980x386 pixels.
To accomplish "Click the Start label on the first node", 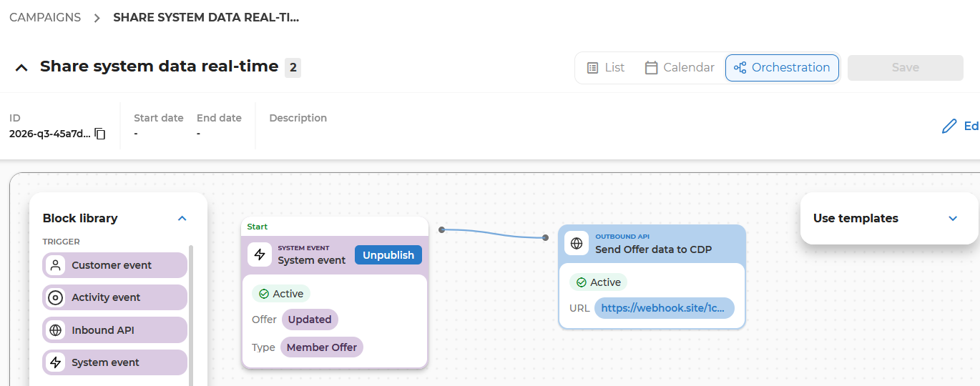I will 258,227.
